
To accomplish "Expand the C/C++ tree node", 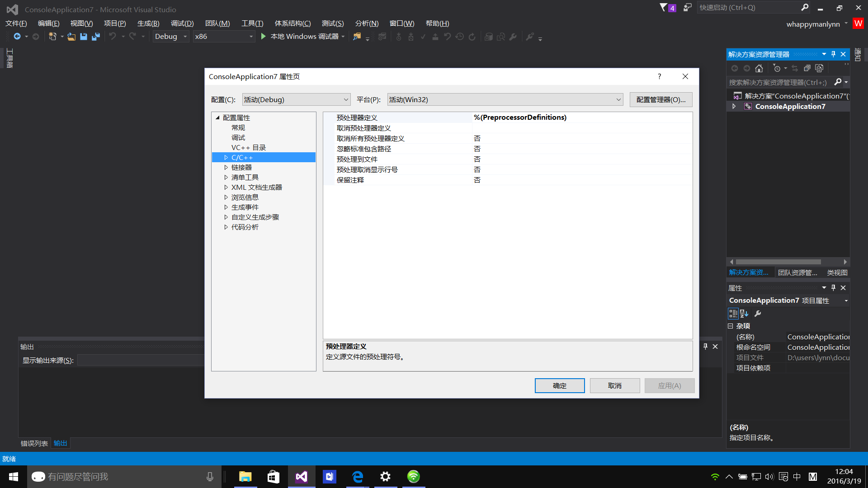I will coord(226,158).
